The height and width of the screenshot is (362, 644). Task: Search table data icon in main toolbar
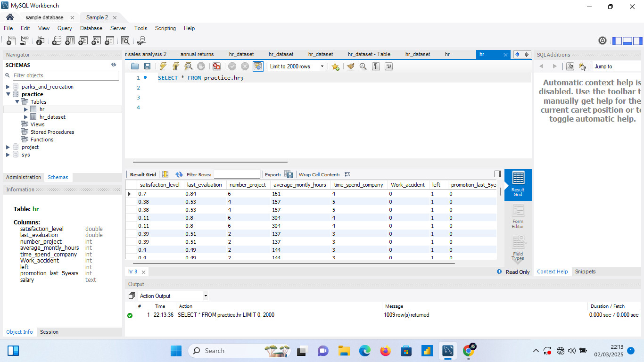pyautogui.click(x=125, y=41)
